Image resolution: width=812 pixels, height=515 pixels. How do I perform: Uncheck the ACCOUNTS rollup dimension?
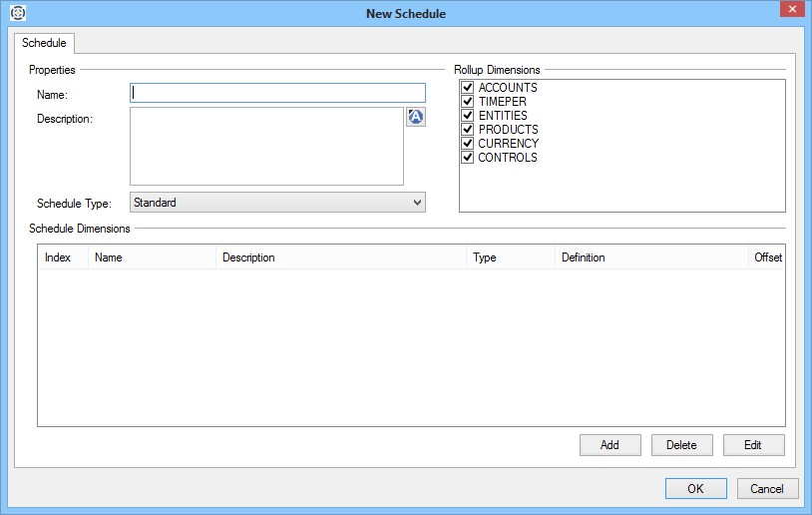[x=467, y=88]
